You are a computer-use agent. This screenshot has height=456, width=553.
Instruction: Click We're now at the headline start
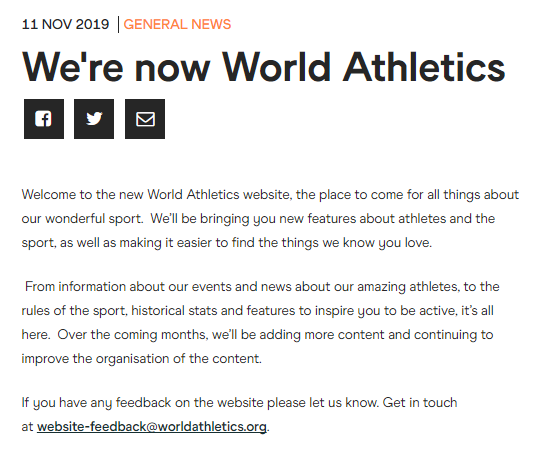pos(116,67)
